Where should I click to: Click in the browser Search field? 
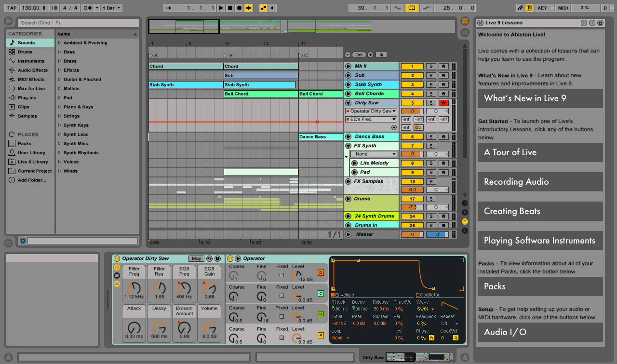tap(79, 23)
